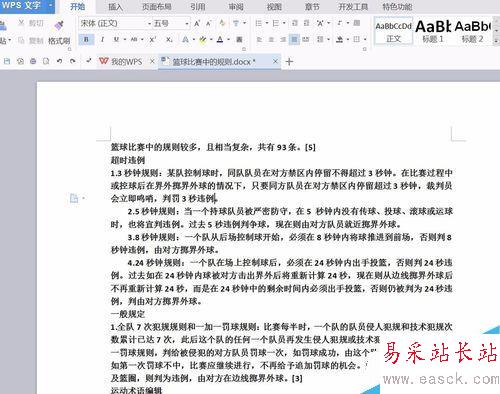Click the print icon in quick access bar

point(33,61)
